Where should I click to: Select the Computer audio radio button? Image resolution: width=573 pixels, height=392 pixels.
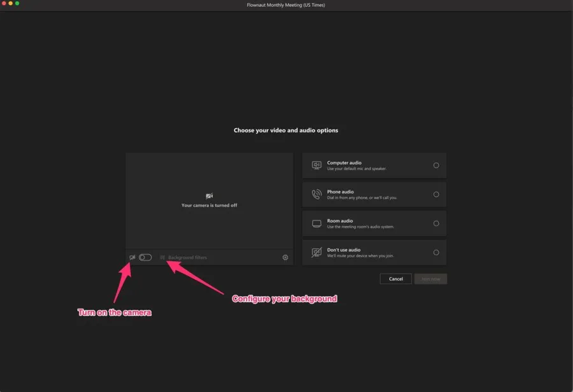[436, 165]
